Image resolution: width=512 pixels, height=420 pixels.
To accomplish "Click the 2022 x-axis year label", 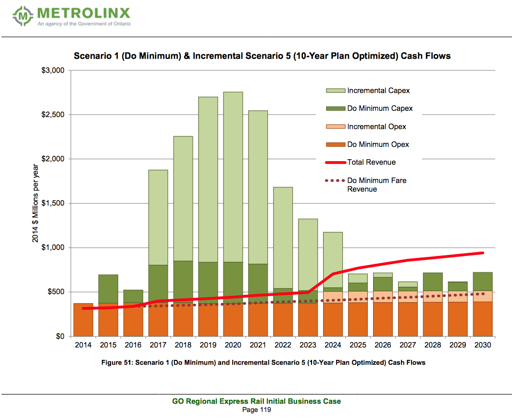I will (283, 345).
